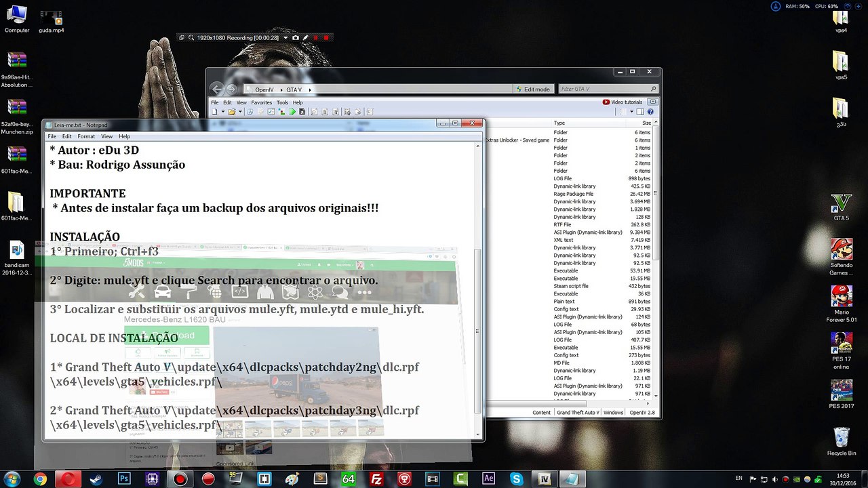Sort OpenIV list by Type column

coord(559,123)
